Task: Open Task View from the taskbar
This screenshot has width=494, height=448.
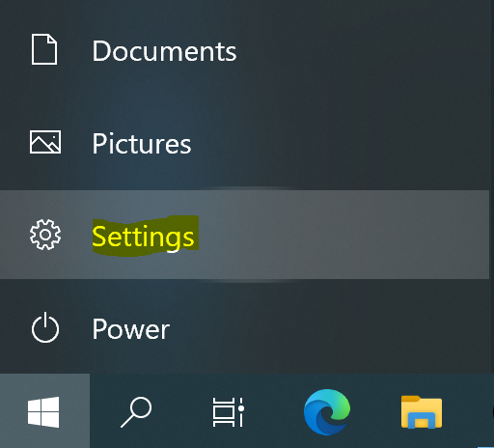Action: 228,412
